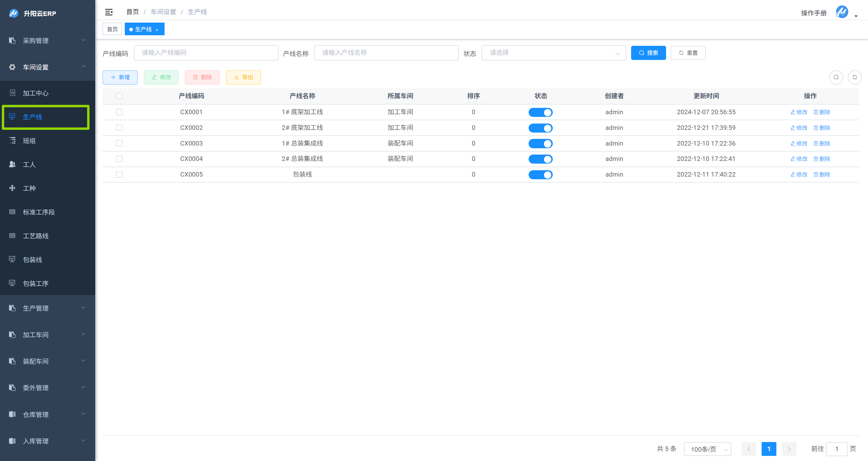Open the user avatar menu
The width and height of the screenshot is (868, 461).
[x=842, y=12]
